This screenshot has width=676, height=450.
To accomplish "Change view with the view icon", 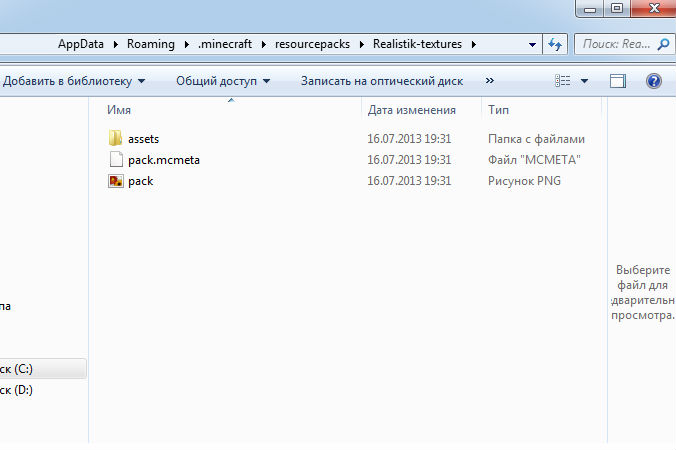I will point(563,81).
